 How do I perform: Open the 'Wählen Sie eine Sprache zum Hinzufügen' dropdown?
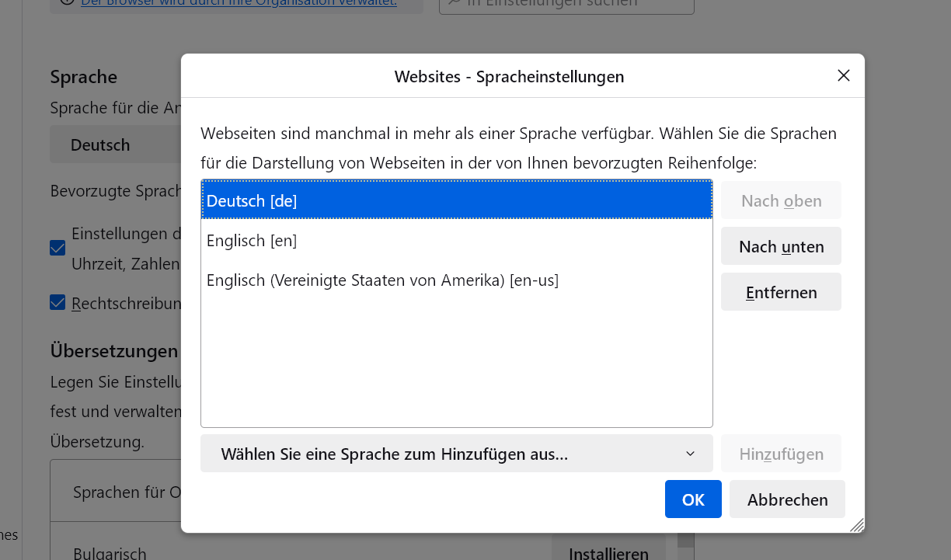tap(456, 454)
